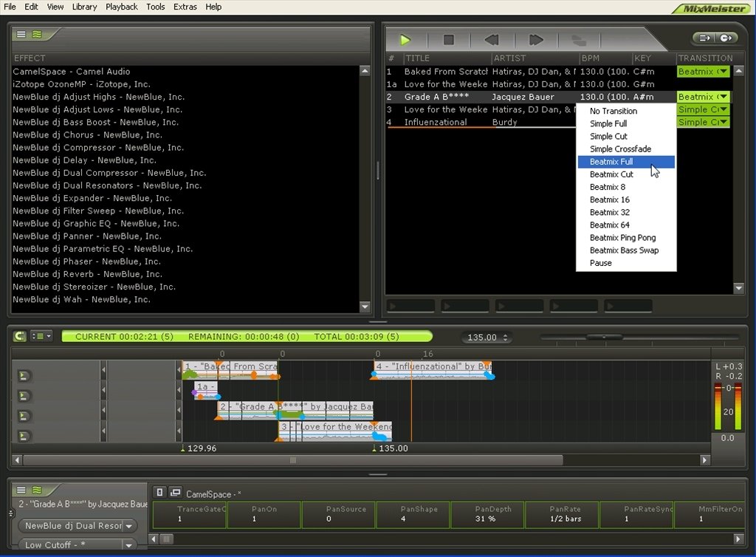Adjust the master BPM 135.00 stepper

point(505,338)
